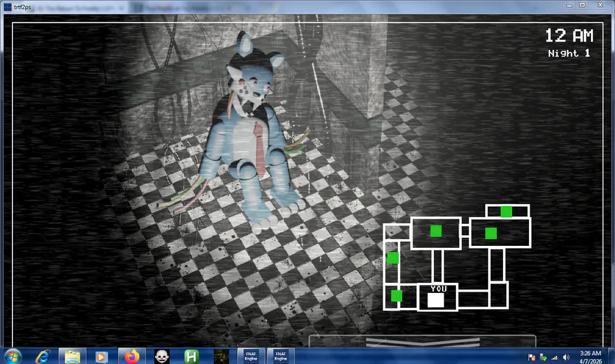Viewport: 615px width, 364px height.
Task: Switch to the first FNAF Engine taskbar window
Action: pyautogui.click(x=251, y=356)
